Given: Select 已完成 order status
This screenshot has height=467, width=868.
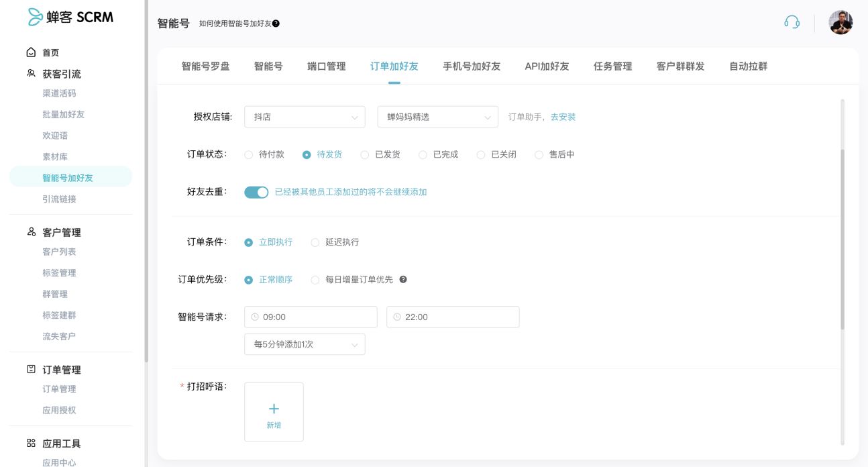Looking at the screenshot, I should point(438,154).
